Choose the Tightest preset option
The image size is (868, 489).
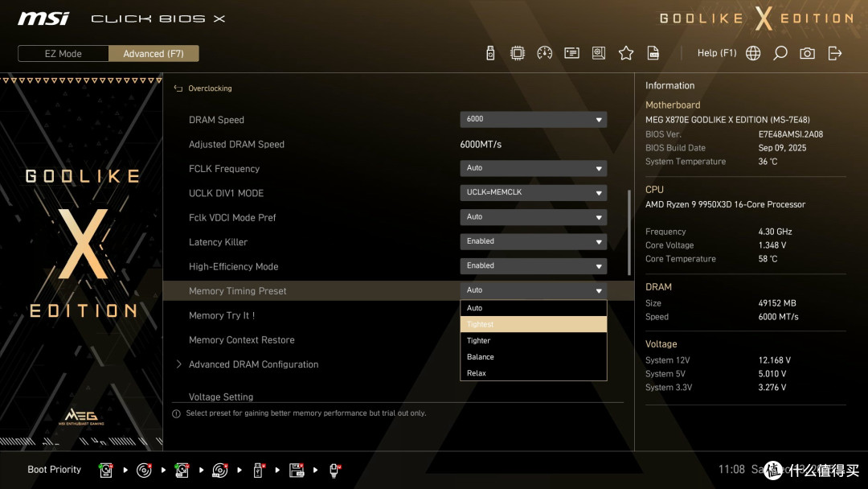(533, 324)
